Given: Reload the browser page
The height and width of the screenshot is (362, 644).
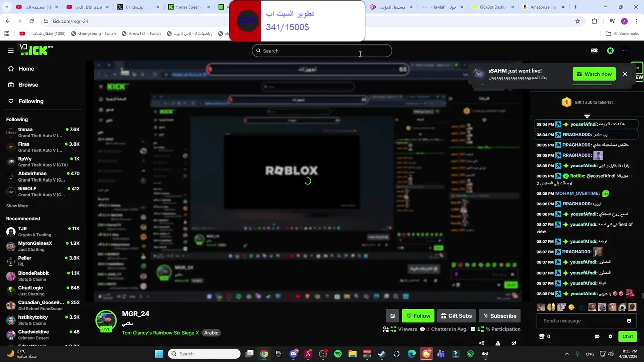Looking at the screenshot, I should pos(31,21).
